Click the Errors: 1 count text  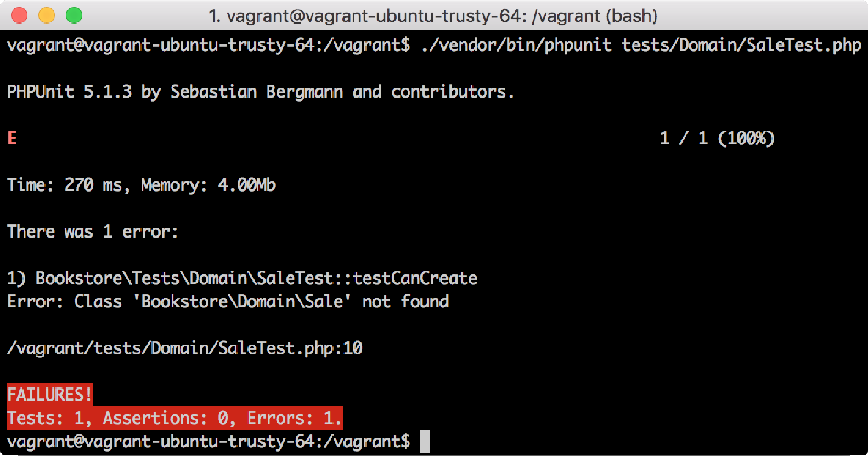(x=294, y=418)
